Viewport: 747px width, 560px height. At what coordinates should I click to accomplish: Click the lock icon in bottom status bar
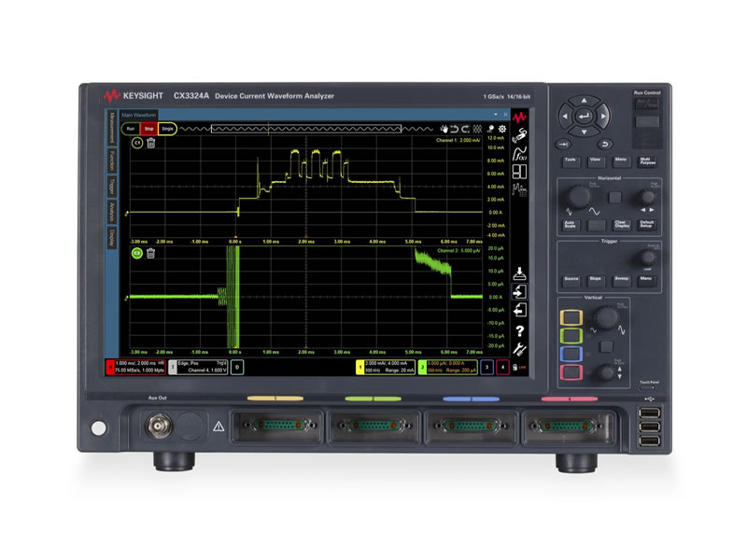[x=515, y=367]
